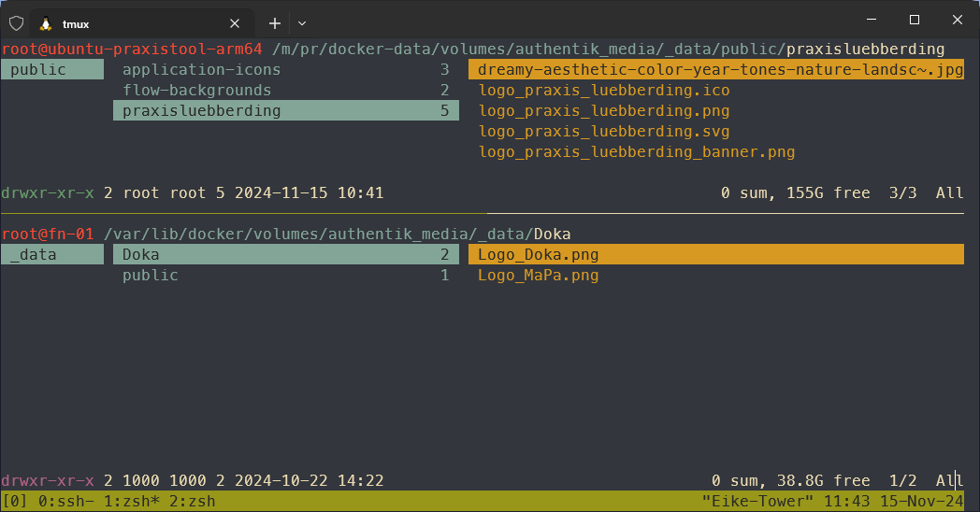Viewport: 980px width, 512px height.
Task: Select the public directory in lower pane
Action: click(150, 276)
